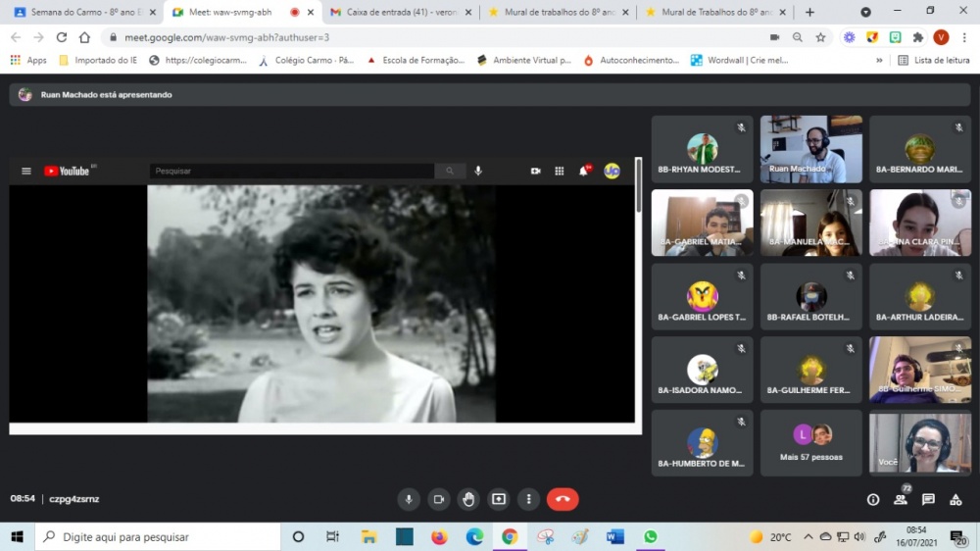
Task: Click the YouTube logo
Action: point(67,171)
